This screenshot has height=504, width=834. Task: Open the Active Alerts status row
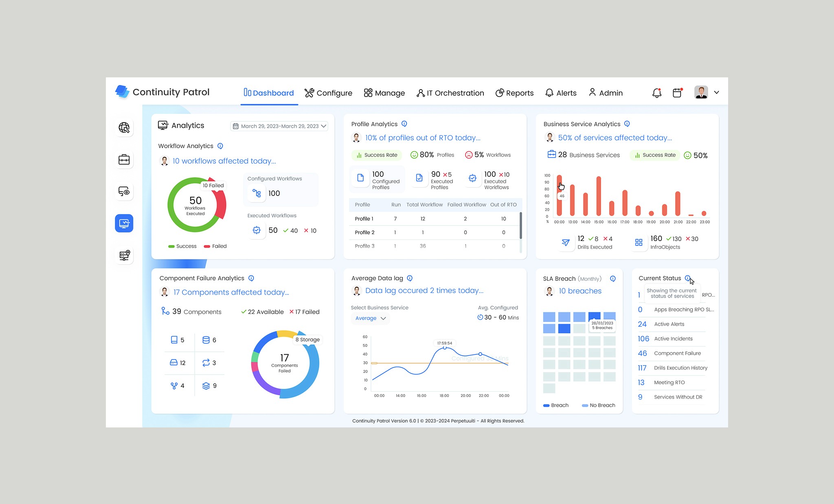[672, 324]
